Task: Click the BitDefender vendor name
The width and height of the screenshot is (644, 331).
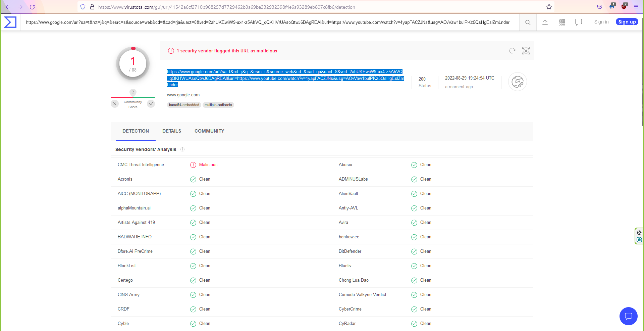Action: [350, 251]
